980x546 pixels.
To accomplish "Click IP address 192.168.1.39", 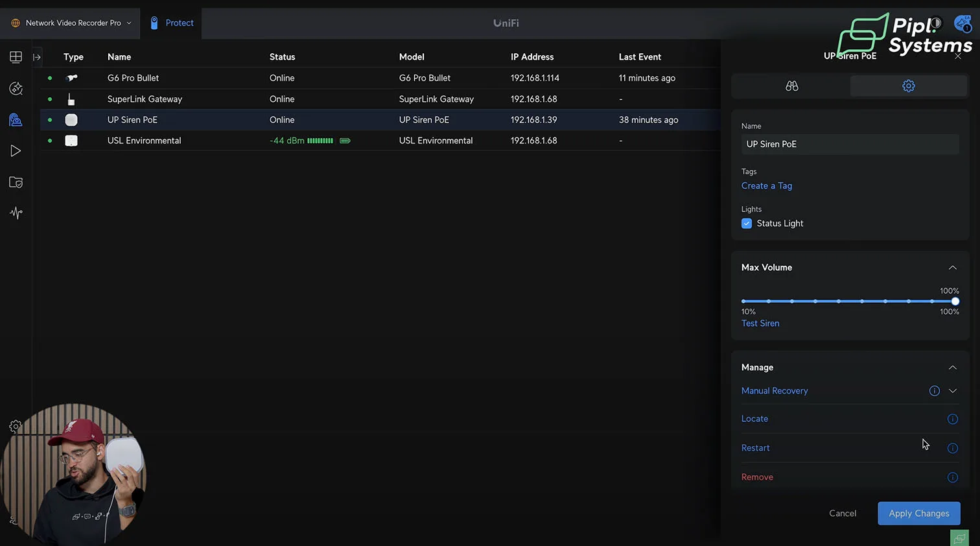I will click(533, 120).
